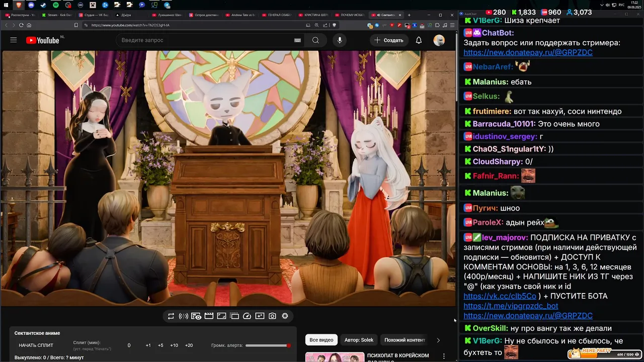This screenshot has height=362, width=644.
Task: Click the clapperboard cinema mode icon
Action: pyautogui.click(x=209, y=316)
